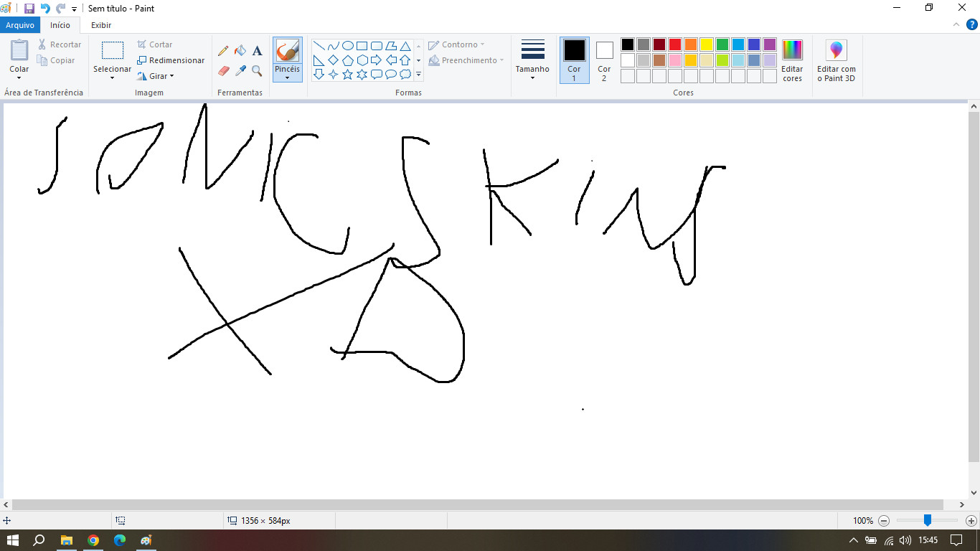980x551 pixels.
Task: Open the Paint help question mark
Action: (x=972, y=24)
